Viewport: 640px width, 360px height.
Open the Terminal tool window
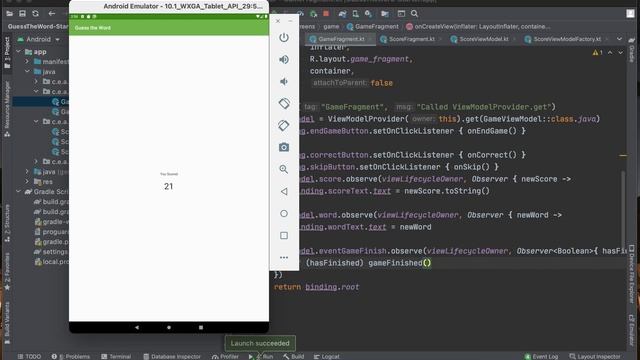[x=116, y=356]
